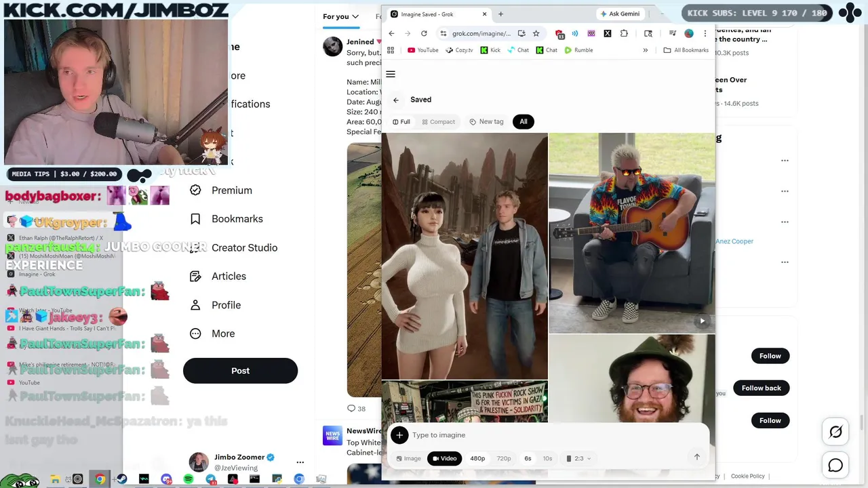Open the Grok hamburger sidebar menu
Viewport: 868px width, 488px height.
tap(391, 74)
